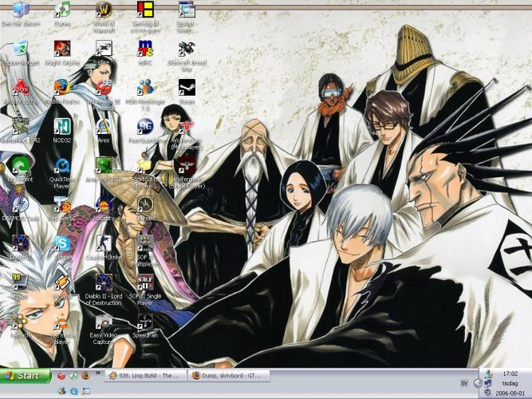The image size is (532, 399).
Task: Open Diablo II - Lord of Destruction
Action: [104, 290]
